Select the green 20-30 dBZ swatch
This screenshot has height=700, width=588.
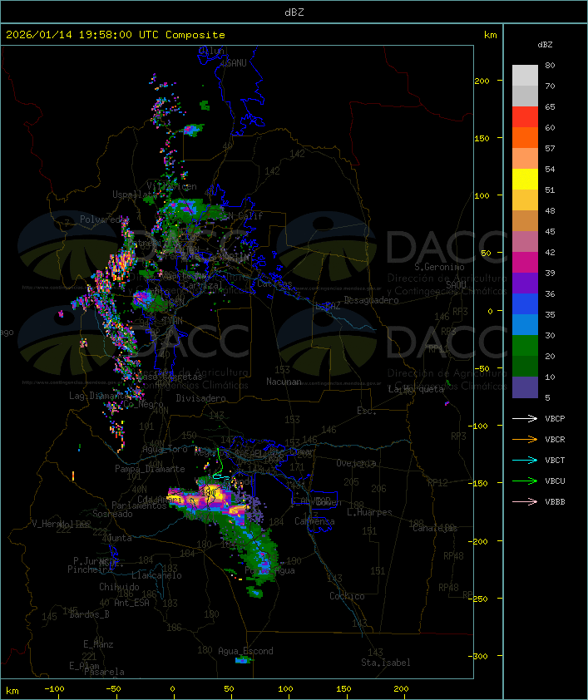click(525, 346)
